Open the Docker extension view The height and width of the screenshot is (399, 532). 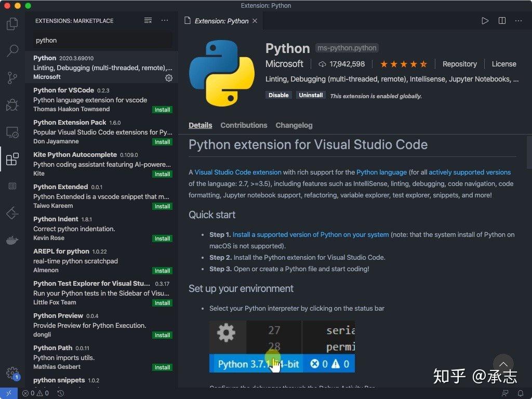click(x=12, y=240)
